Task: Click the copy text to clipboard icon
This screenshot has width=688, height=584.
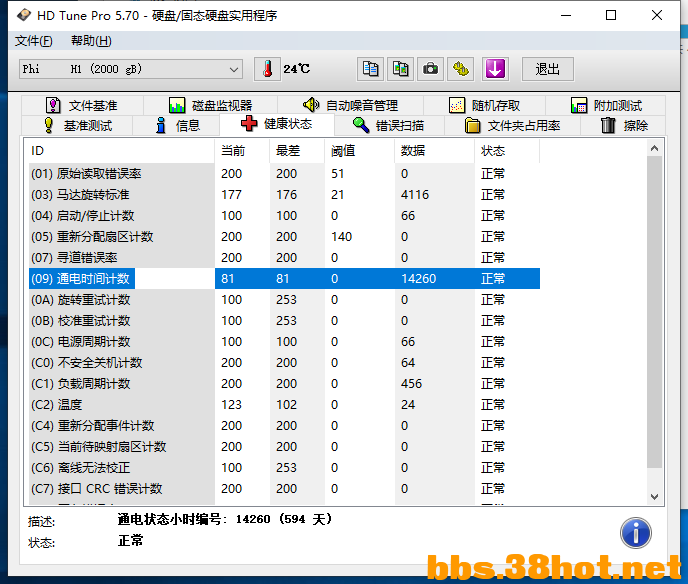Action: (370, 69)
